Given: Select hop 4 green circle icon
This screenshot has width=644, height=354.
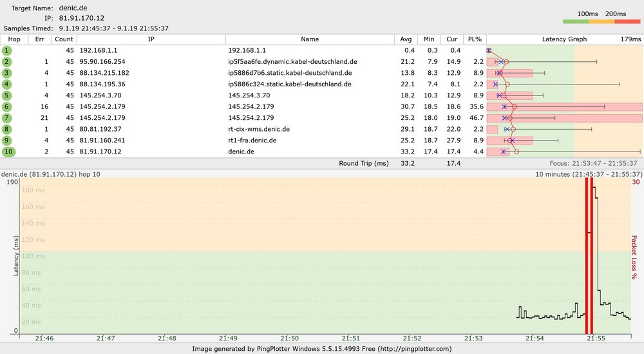Looking at the screenshot, I should pyautogui.click(x=6, y=84).
